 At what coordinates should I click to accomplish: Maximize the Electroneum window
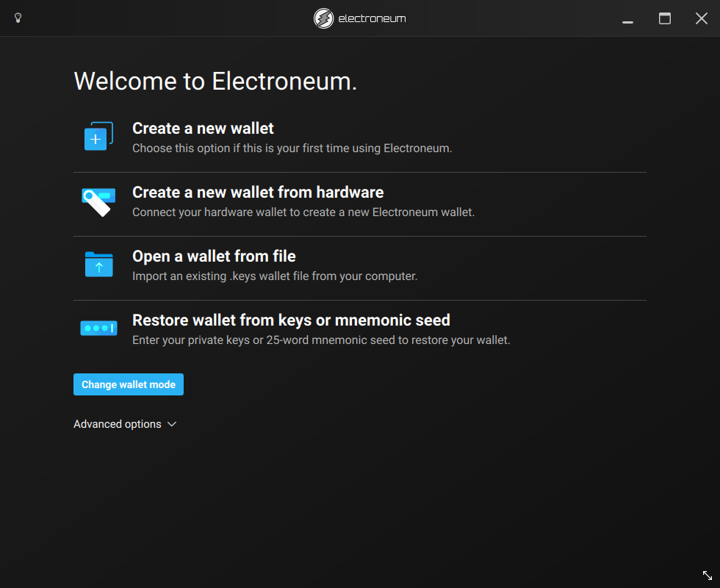coord(665,18)
